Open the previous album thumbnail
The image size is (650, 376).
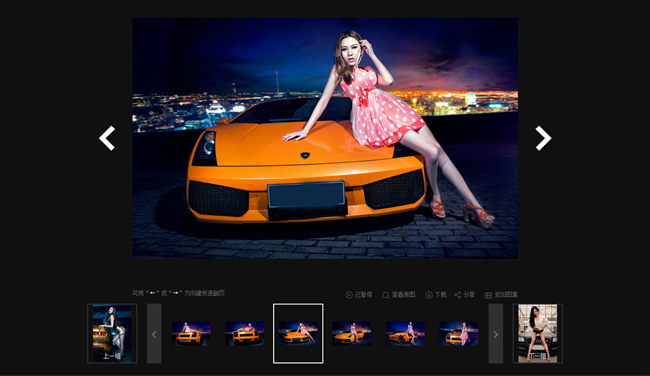[112, 333]
